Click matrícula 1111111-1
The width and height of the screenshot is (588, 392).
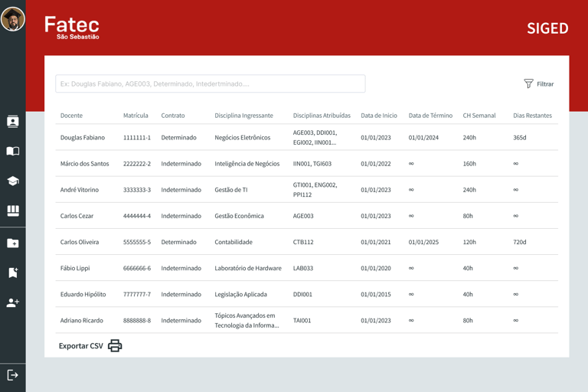pyautogui.click(x=137, y=138)
